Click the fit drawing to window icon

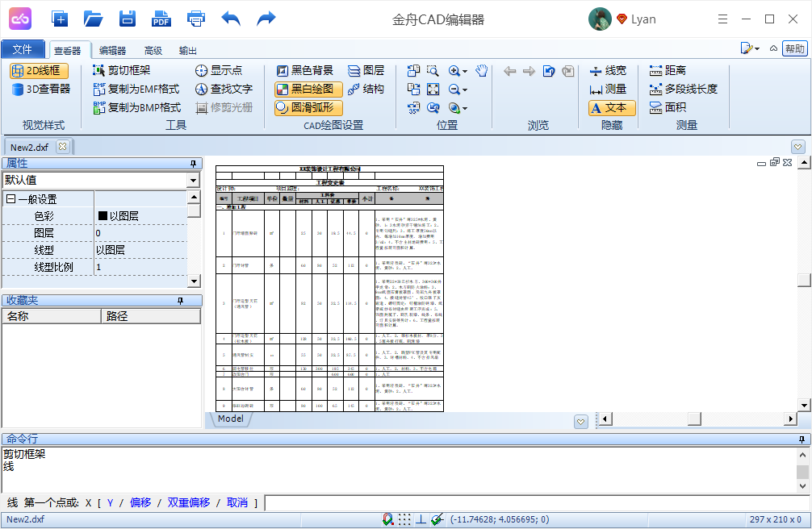point(433,90)
